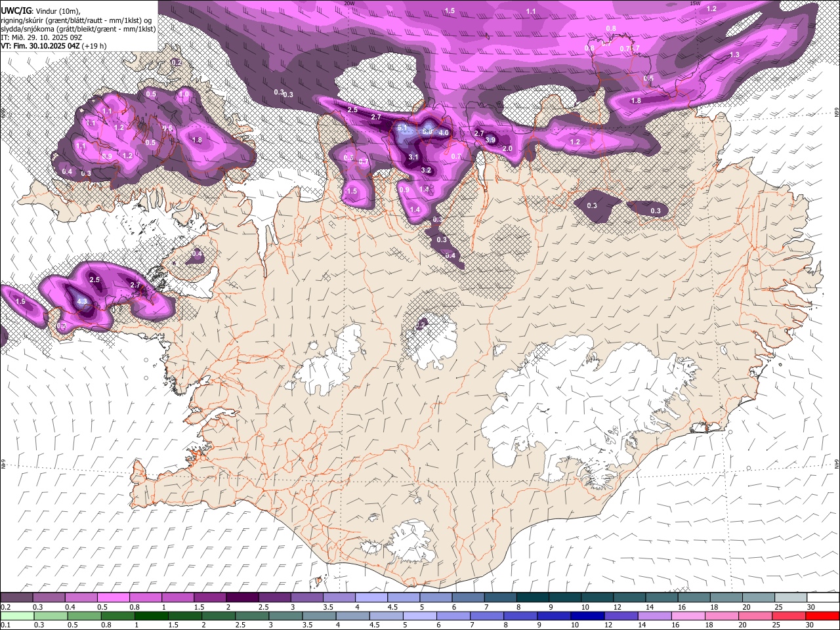840x630 pixels.
Task: Select the deep blue swatch above 10 in the bottom legend row
Action: pos(587,616)
